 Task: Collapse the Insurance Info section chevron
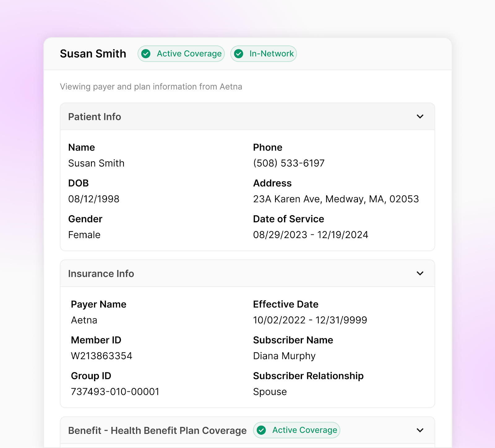420,273
